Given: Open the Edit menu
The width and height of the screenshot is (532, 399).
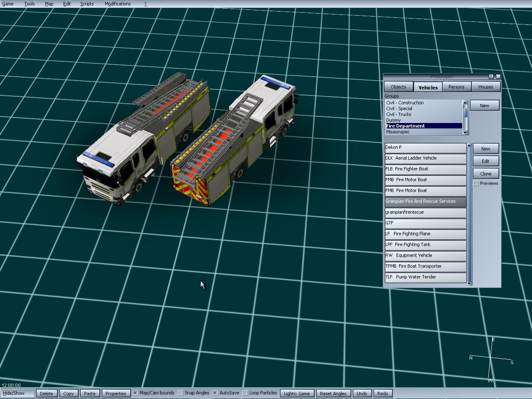Looking at the screenshot, I should tap(67, 4).
